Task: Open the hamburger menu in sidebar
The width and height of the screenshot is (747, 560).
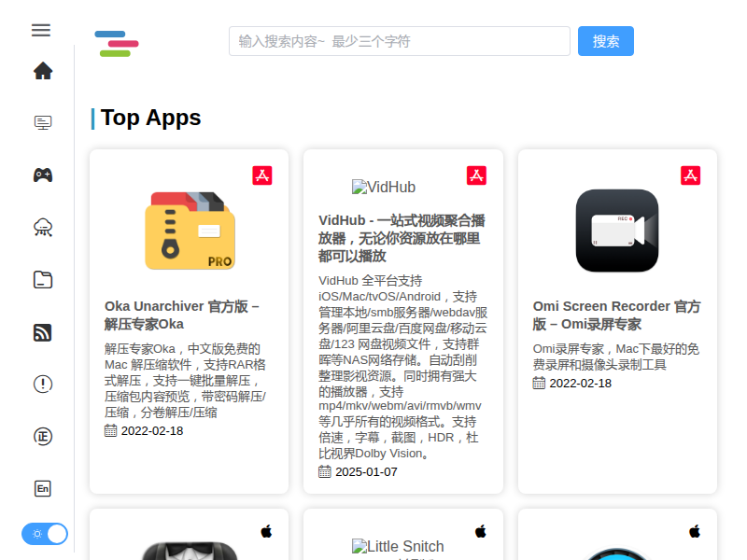Action: coord(41,30)
